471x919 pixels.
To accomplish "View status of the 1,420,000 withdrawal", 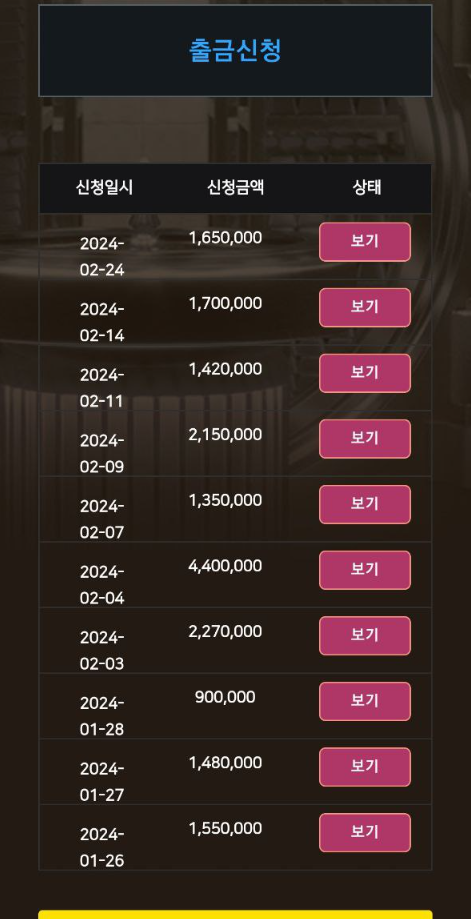I will pos(364,373).
